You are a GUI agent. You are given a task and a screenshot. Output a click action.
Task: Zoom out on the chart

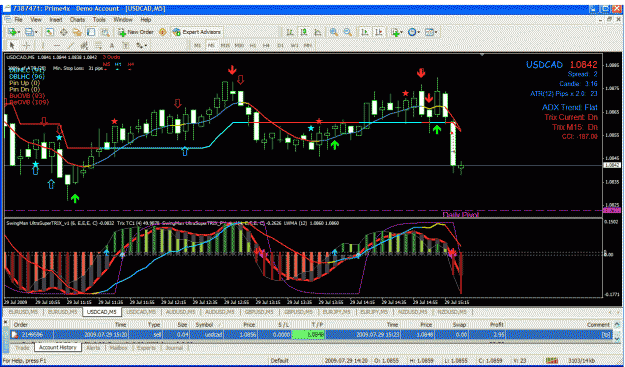[348, 32]
